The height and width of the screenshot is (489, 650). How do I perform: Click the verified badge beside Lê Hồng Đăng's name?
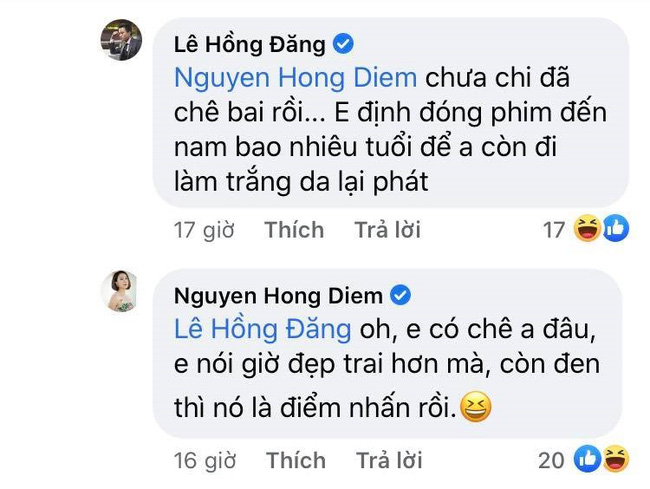pyautogui.click(x=343, y=44)
